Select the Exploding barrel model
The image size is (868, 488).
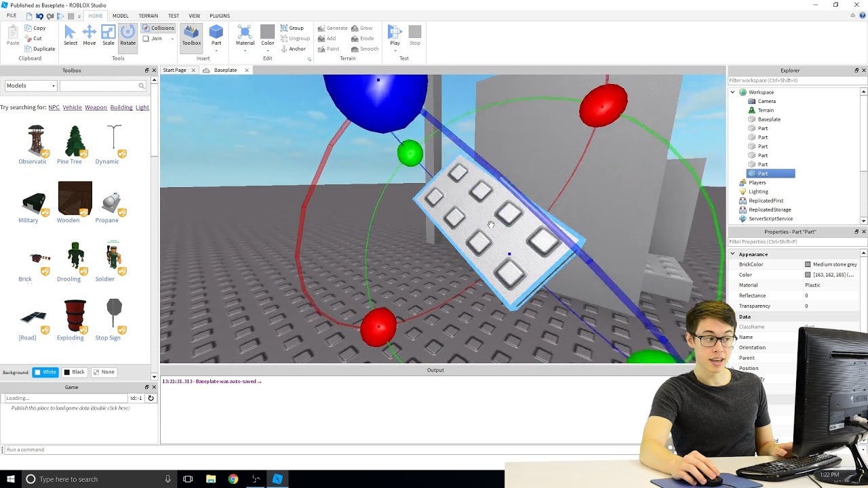(x=75, y=320)
